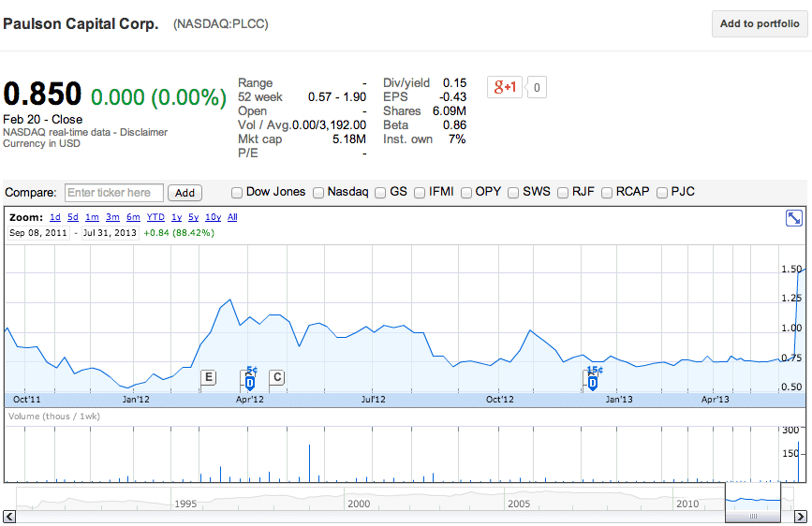Click the EPS value -0.43

click(452, 96)
